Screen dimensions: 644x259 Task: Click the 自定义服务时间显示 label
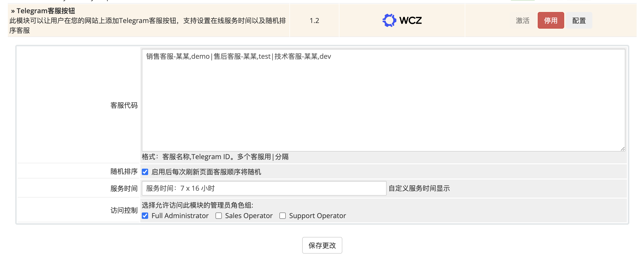pyautogui.click(x=419, y=189)
